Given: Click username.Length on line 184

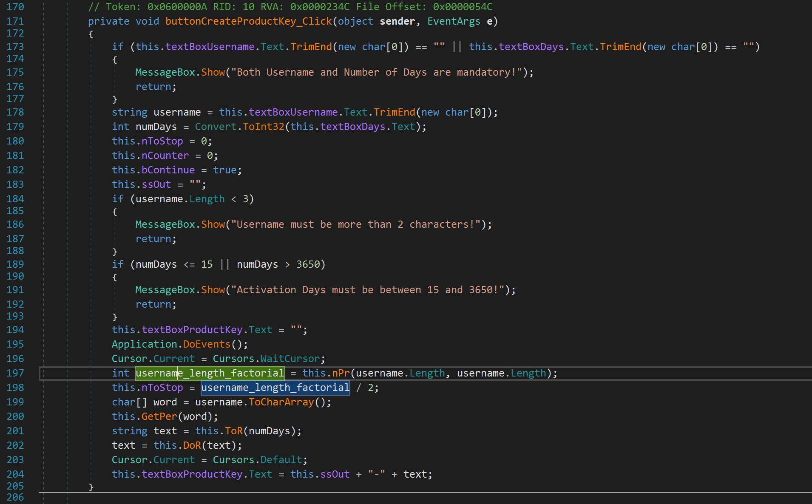Looking at the screenshot, I should pyautogui.click(x=180, y=199).
